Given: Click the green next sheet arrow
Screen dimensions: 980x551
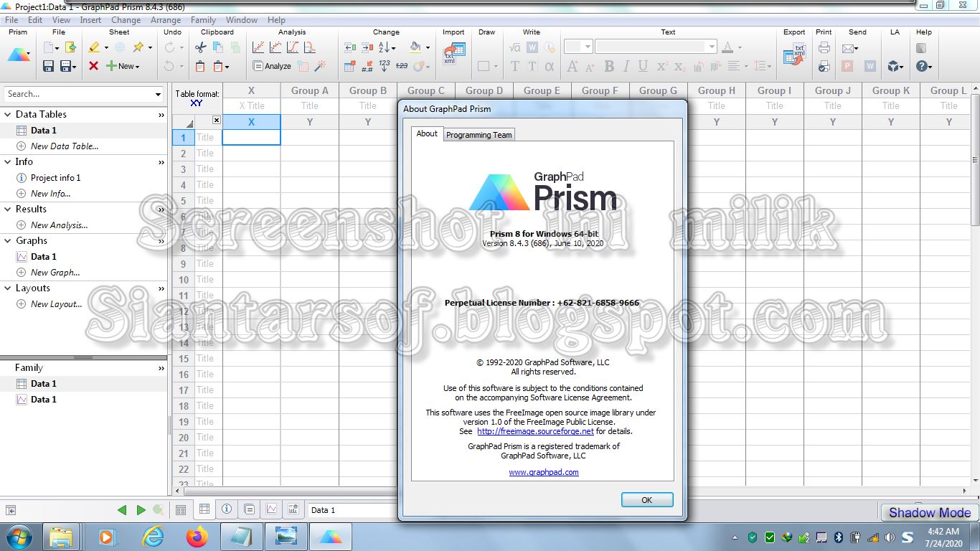Looking at the screenshot, I should point(141,510).
